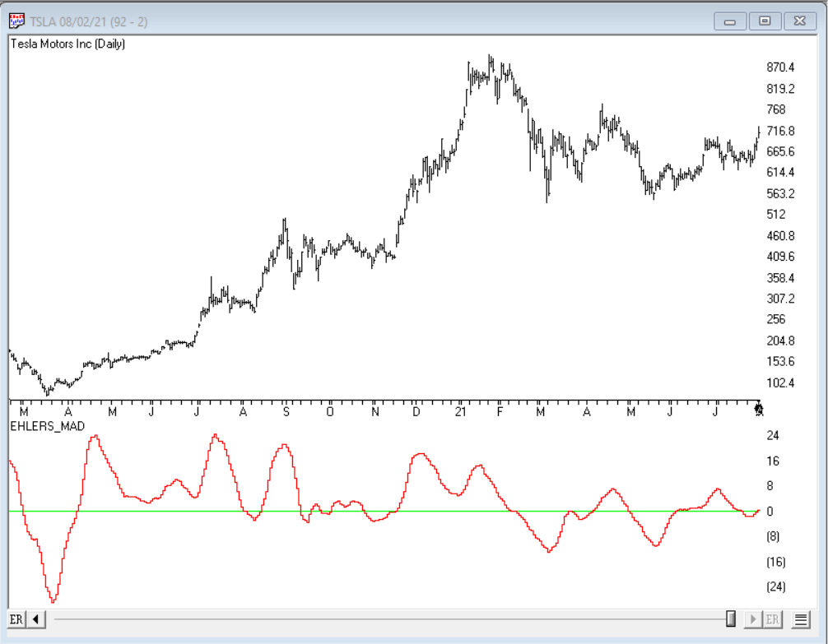The image size is (828, 644).
Task: Click the left scroll arrow button
Action: point(36,619)
